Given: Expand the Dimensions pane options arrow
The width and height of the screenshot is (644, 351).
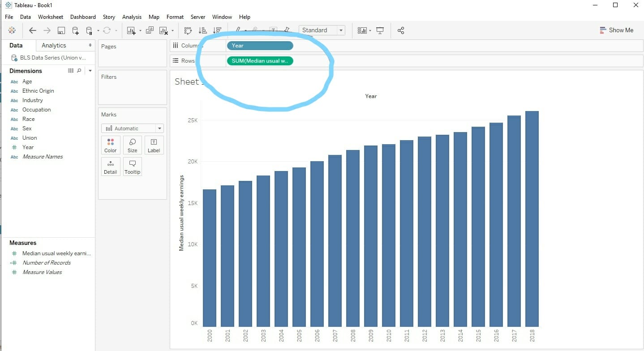Looking at the screenshot, I should point(90,70).
